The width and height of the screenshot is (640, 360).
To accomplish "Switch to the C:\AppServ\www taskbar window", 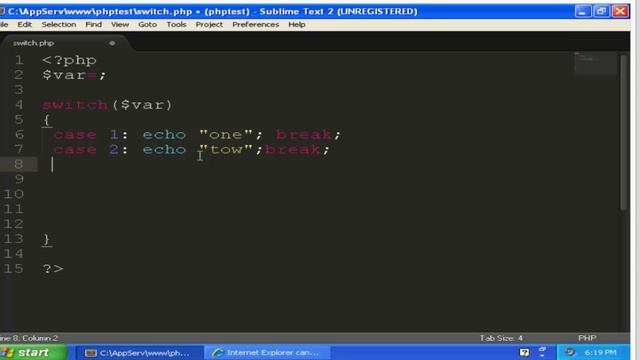I will coord(138,353).
